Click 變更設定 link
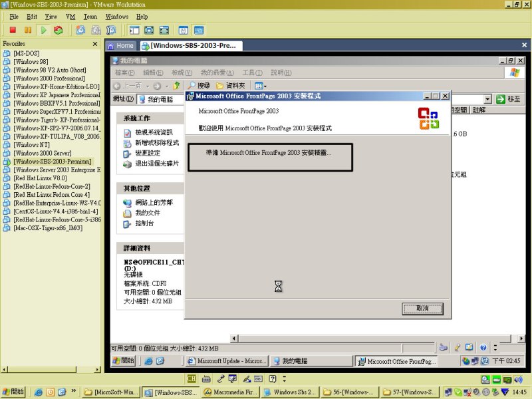Image resolution: width=532 pixels, height=399 pixels. click(148, 154)
